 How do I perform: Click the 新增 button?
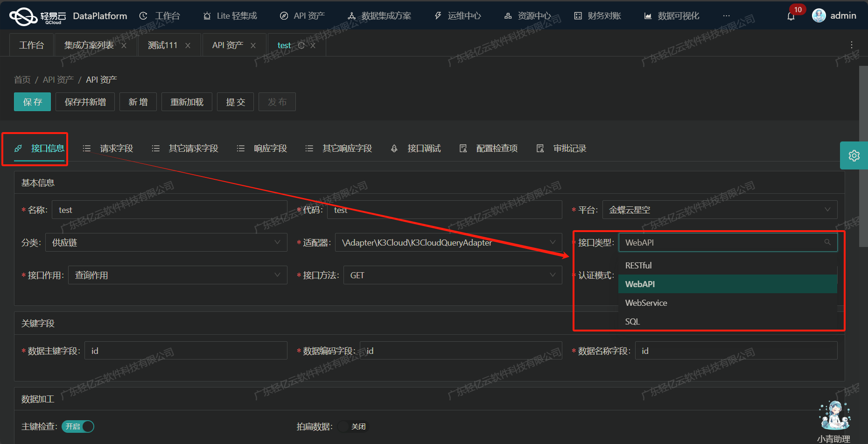click(138, 102)
